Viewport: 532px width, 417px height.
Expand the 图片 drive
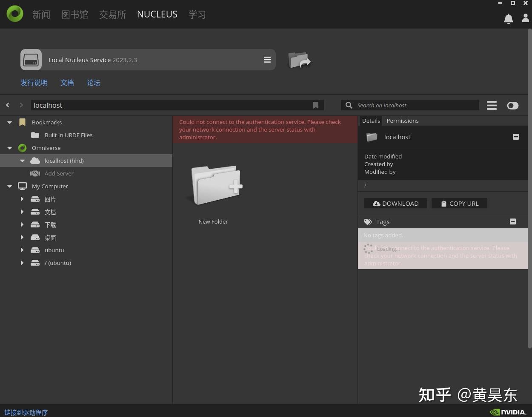point(22,199)
